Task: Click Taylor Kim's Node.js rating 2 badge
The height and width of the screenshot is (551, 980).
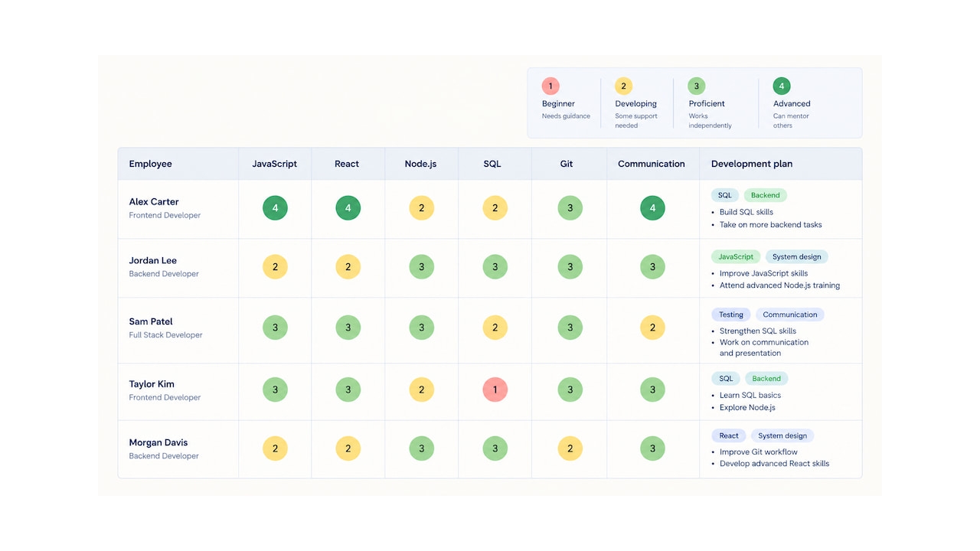Action: point(421,390)
